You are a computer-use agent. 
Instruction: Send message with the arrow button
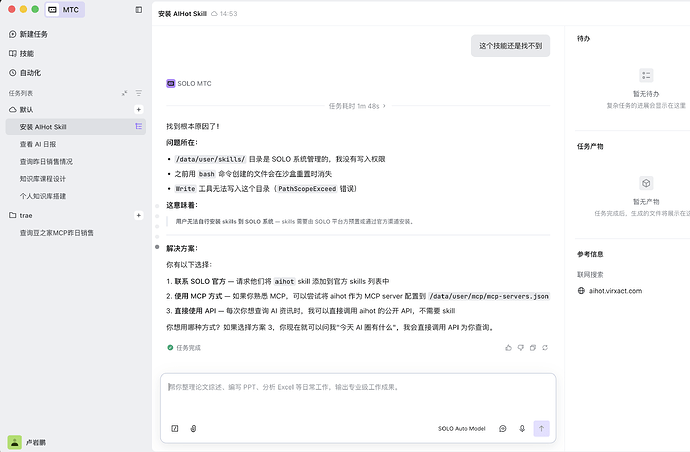(542, 429)
